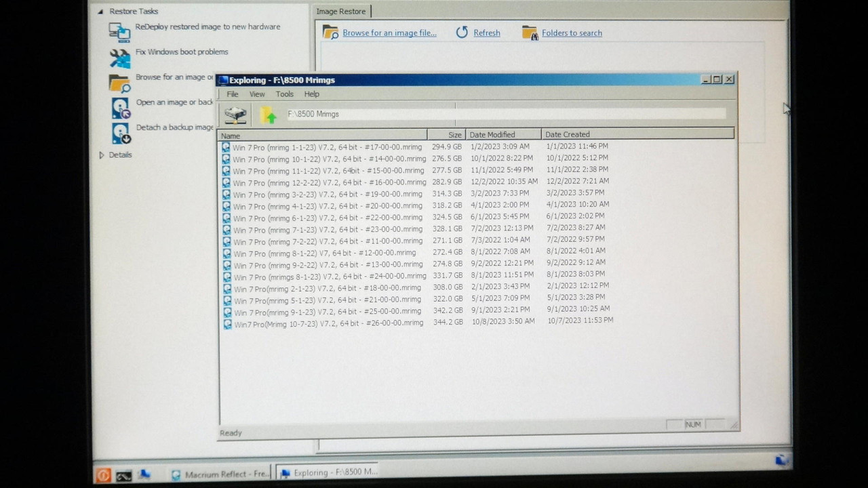
Task: Select file mrimgs 8-1-23 #24-00-00.mrimg
Action: click(330, 277)
